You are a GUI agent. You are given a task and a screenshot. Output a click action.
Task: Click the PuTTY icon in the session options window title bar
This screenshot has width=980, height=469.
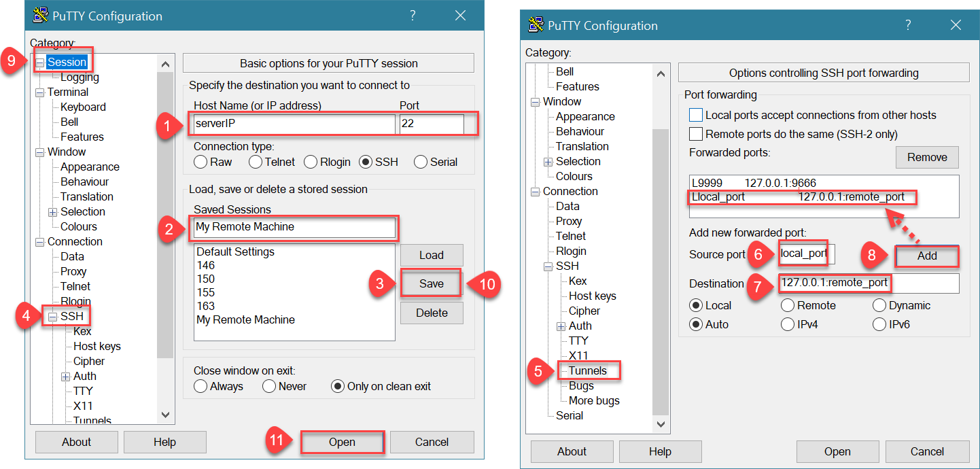[x=40, y=16]
